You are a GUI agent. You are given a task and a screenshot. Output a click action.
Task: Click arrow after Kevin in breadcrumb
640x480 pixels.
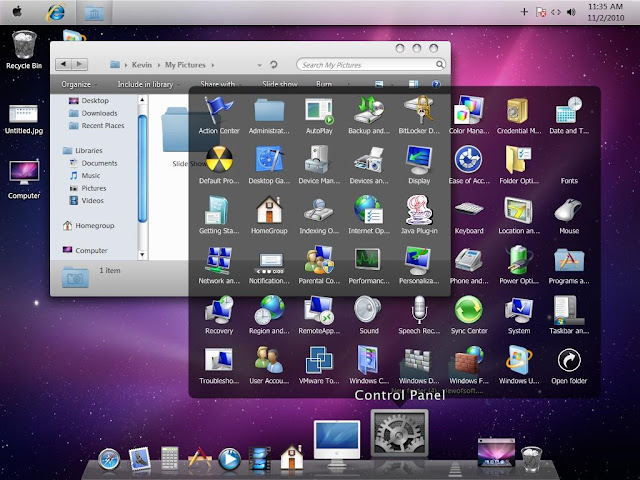click(159, 65)
